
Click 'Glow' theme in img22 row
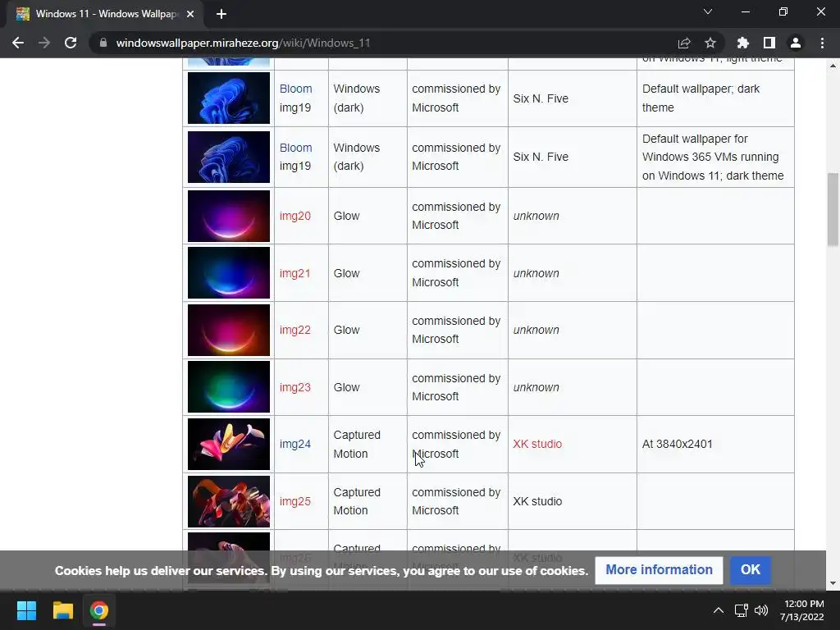click(347, 330)
